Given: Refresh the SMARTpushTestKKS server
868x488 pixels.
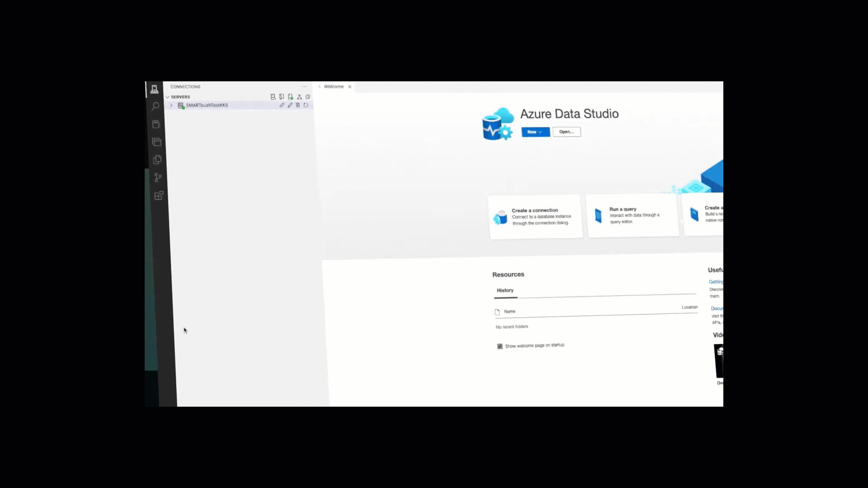Looking at the screenshot, I should pos(306,105).
